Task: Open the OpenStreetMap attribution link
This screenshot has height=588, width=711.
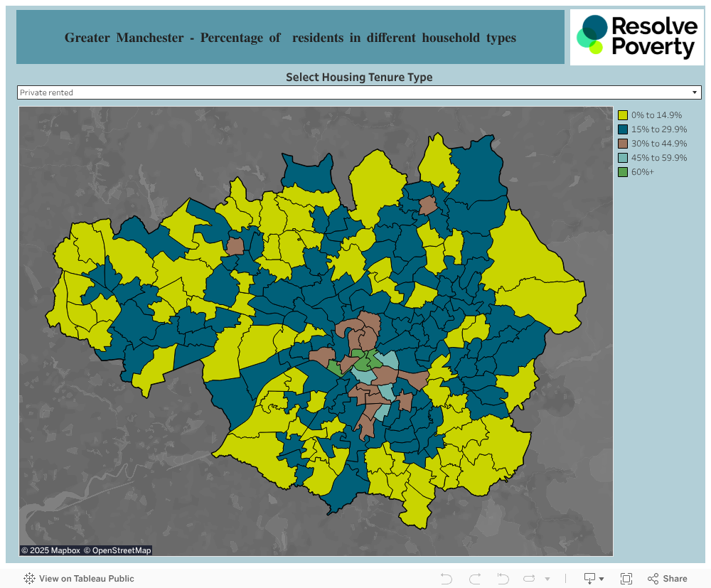Action: (117, 550)
